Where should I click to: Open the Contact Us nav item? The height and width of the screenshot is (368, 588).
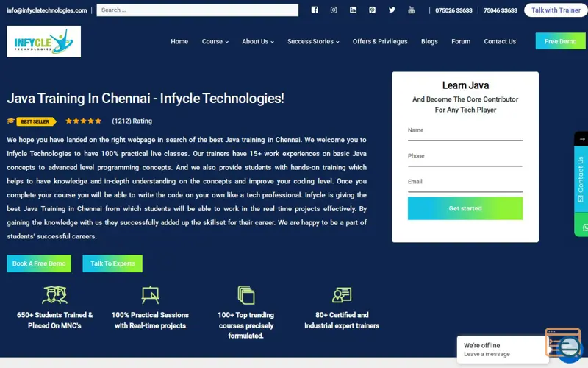tap(500, 42)
